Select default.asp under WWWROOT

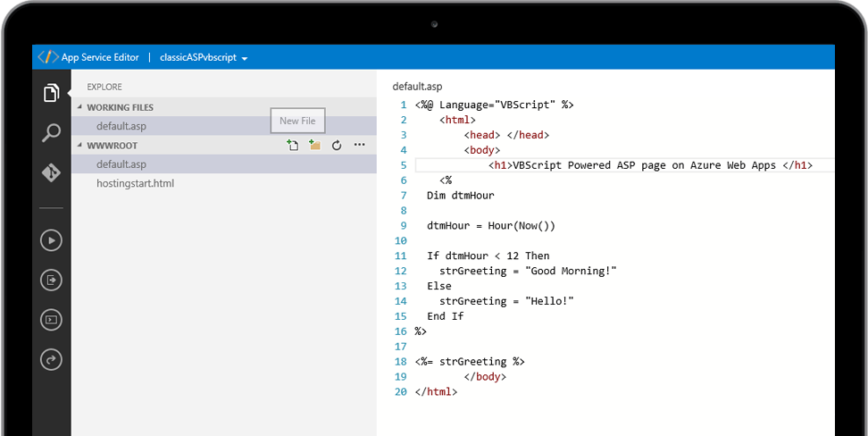pyautogui.click(x=223, y=164)
